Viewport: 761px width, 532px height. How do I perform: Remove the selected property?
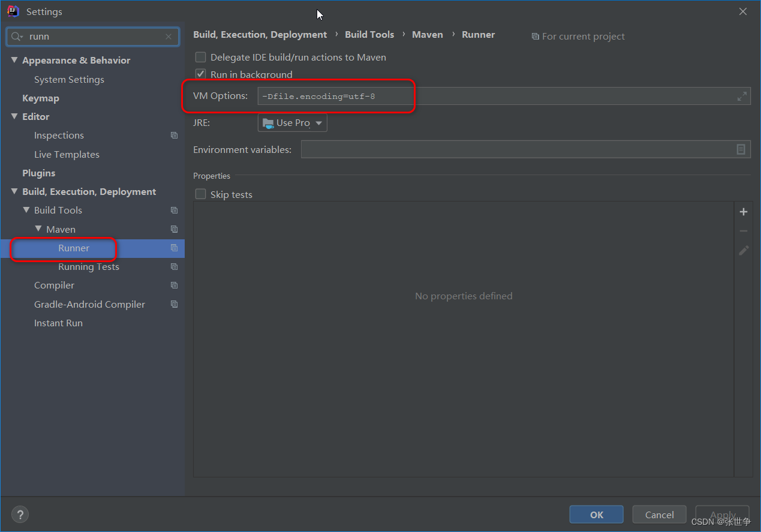tap(744, 231)
